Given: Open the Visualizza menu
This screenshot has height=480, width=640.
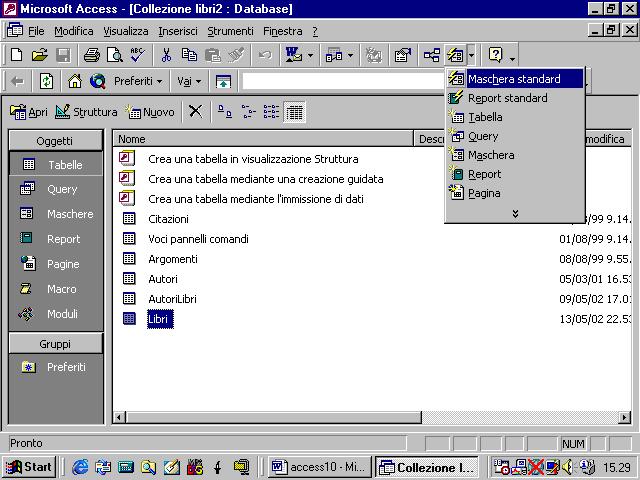Looking at the screenshot, I should coord(125,31).
